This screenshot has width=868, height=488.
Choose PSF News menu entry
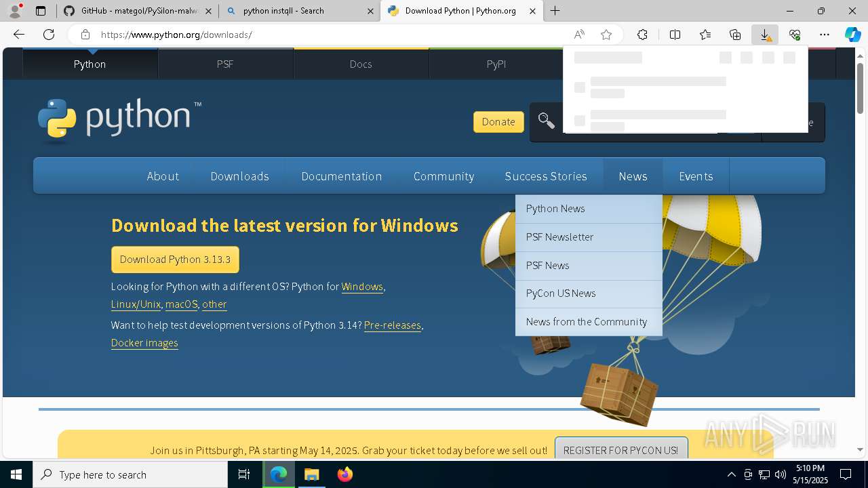tap(589, 266)
